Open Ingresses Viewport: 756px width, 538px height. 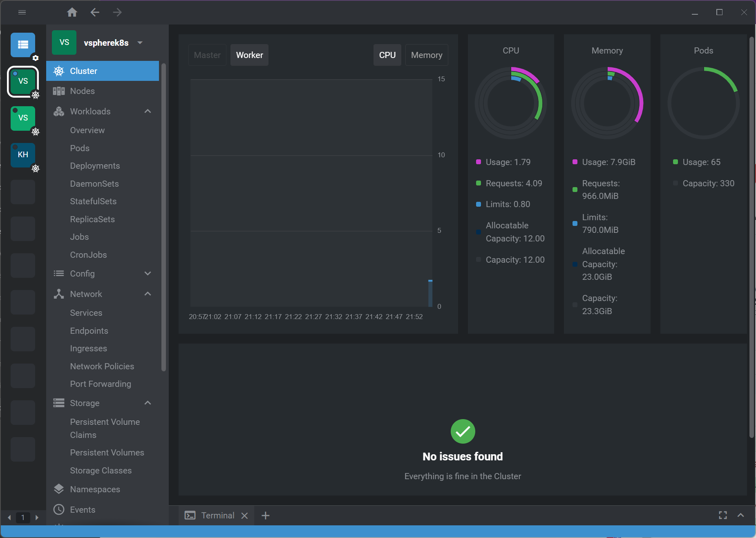pos(88,348)
